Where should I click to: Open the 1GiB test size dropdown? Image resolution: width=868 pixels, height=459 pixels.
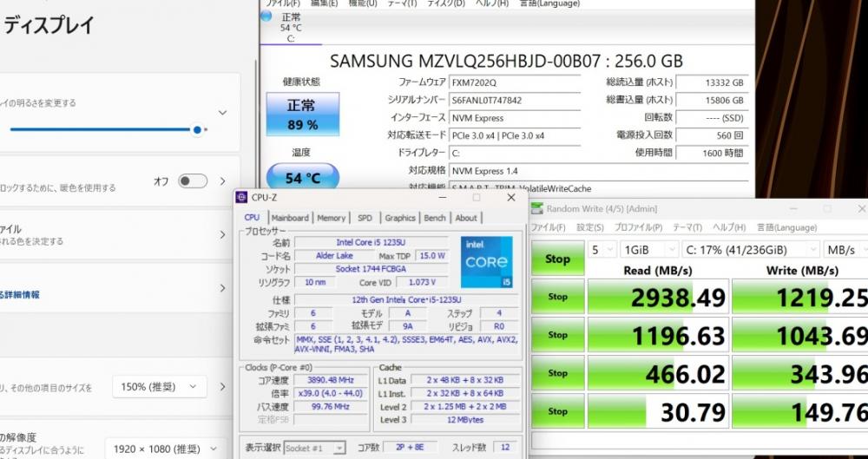tap(649, 250)
